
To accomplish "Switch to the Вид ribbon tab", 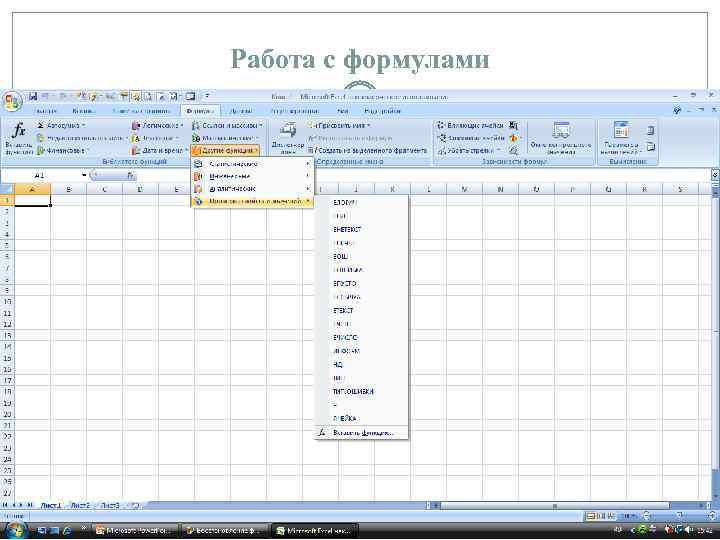I will tap(343, 111).
